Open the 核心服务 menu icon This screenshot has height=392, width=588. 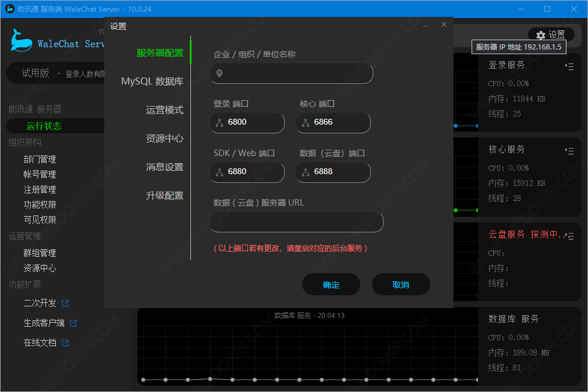pos(569,151)
